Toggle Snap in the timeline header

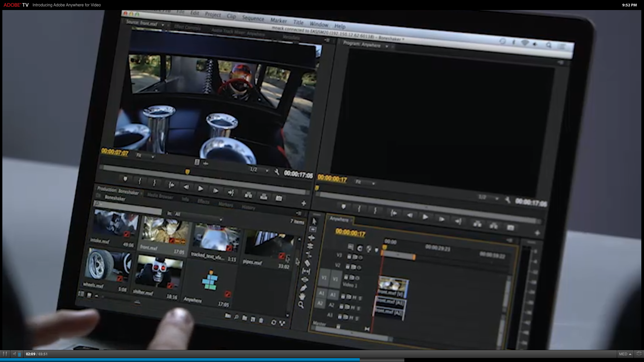click(360, 248)
